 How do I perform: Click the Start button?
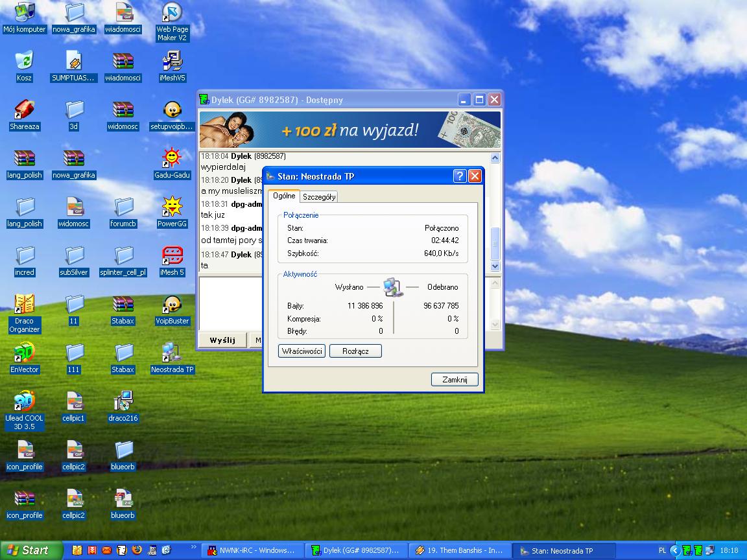(x=31, y=550)
